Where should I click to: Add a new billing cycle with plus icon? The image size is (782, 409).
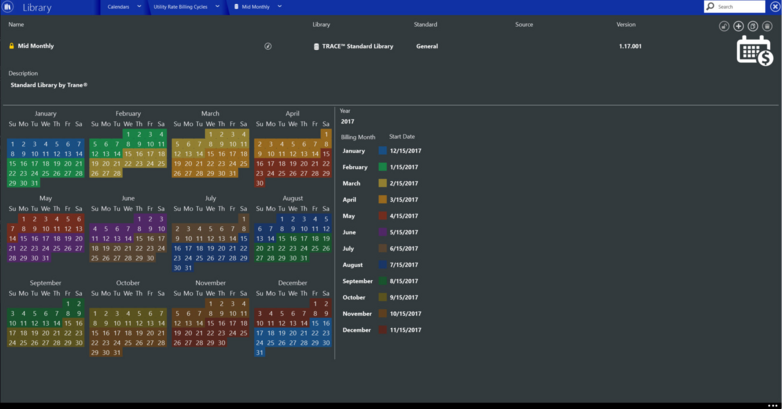click(x=739, y=26)
